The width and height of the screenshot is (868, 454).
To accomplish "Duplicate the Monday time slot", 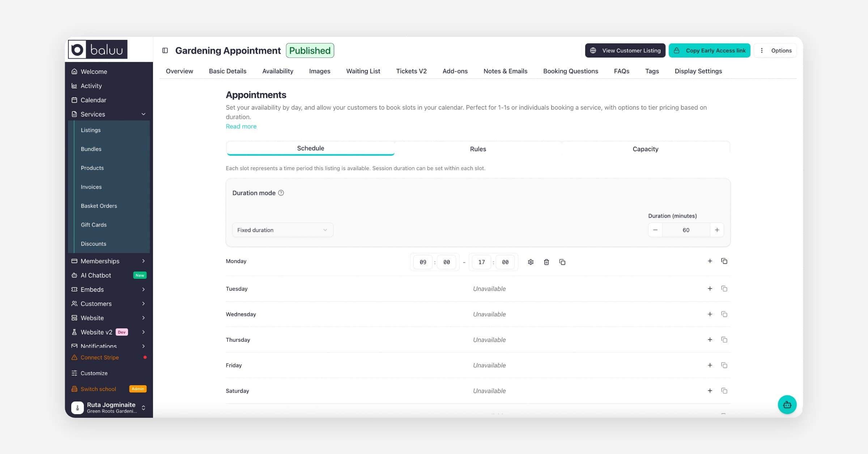I will 562,262.
